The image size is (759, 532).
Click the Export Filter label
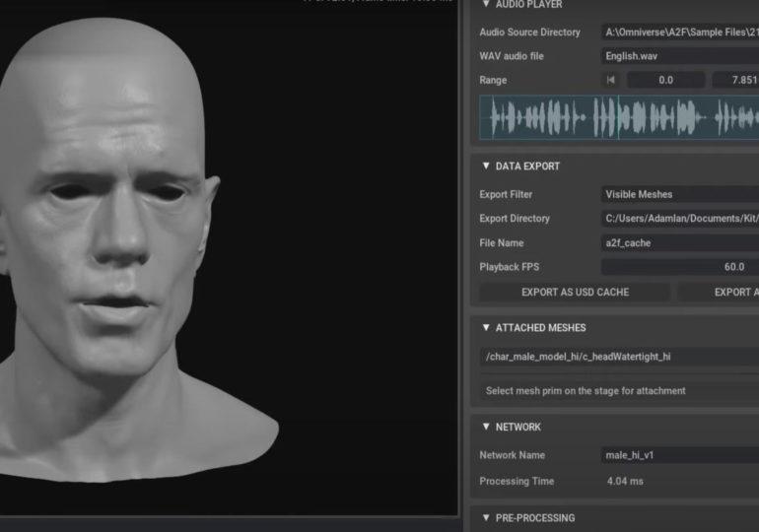[x=506, y=194]
